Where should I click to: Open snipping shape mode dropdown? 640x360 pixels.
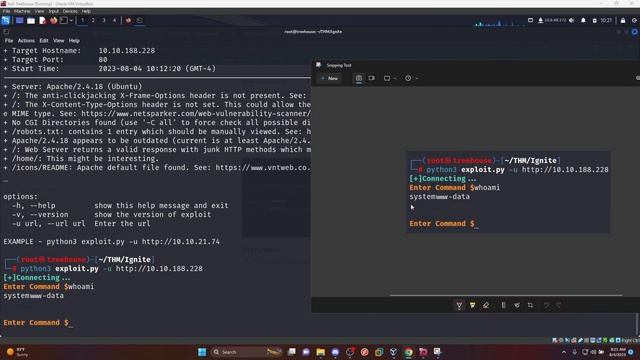pyautogui.click(x=390, y=78)
